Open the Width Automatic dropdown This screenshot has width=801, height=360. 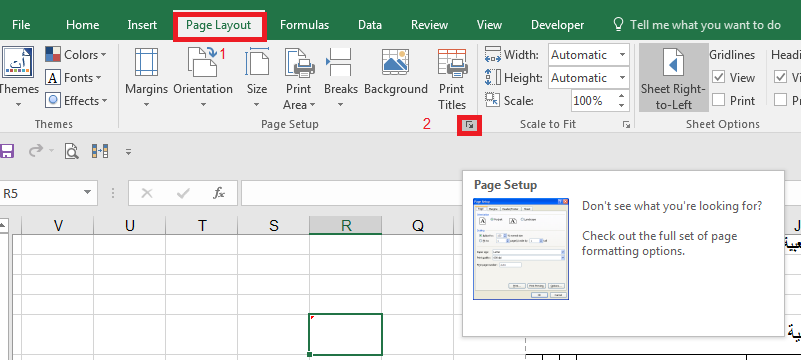click(x=622, y=55)
